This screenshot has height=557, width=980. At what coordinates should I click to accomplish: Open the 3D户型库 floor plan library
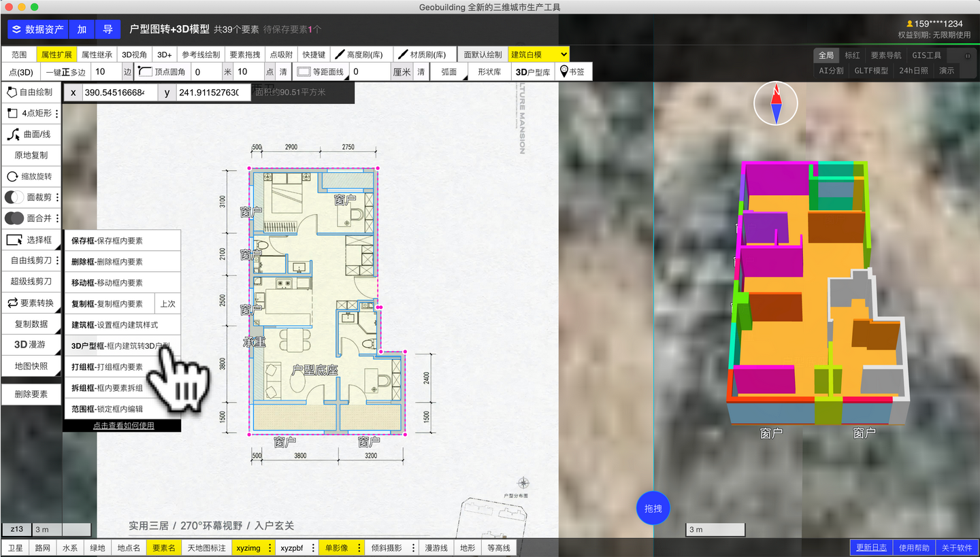[534, 71]
